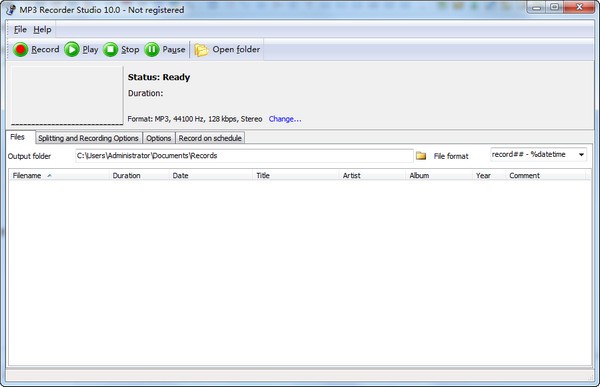Open the Options tab
The height and width of the screenshot is (387, 600).
pos(158,138)
